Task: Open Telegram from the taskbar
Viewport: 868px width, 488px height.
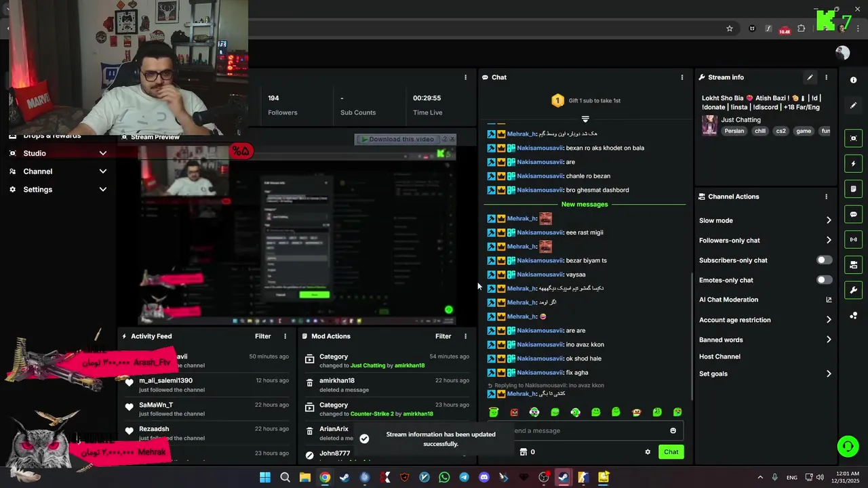Action: (464, 477)
